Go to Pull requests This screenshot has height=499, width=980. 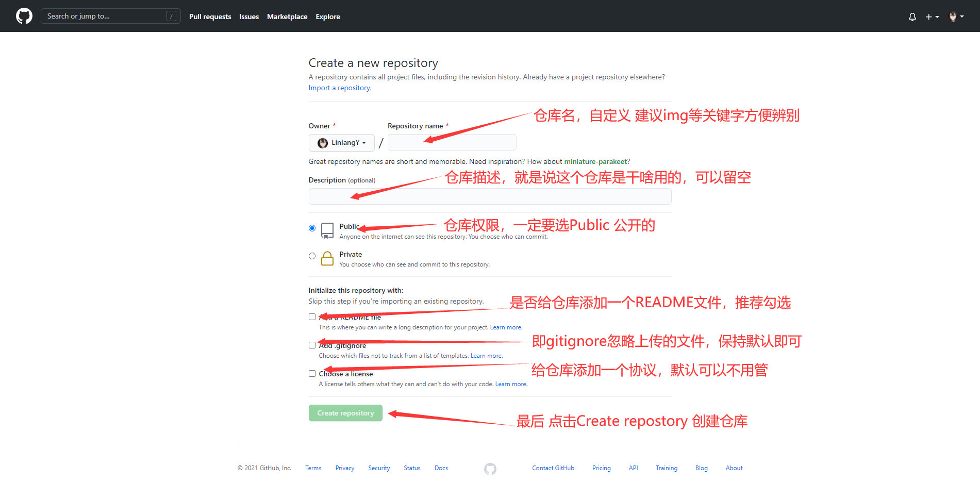tap(210, 16)
